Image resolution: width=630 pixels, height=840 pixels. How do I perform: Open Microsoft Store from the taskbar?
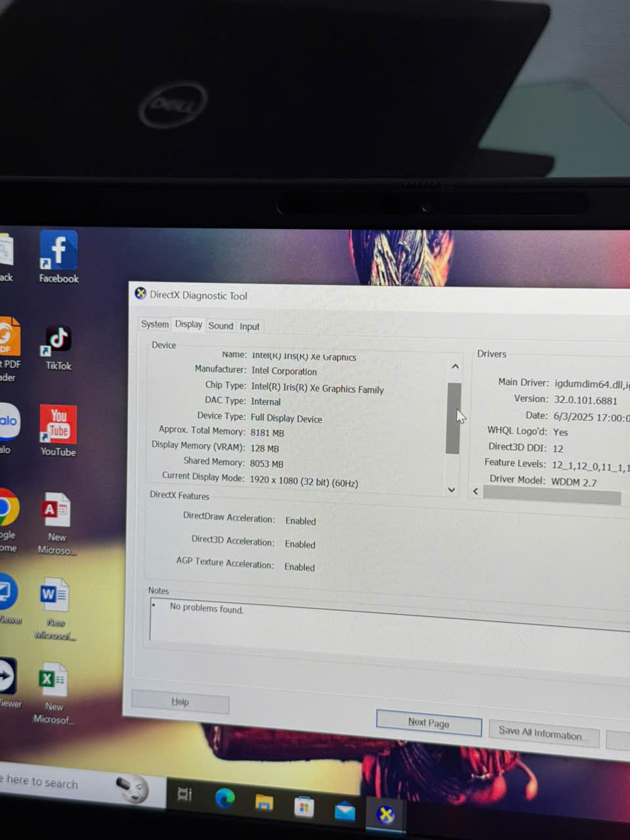(304, 807)
